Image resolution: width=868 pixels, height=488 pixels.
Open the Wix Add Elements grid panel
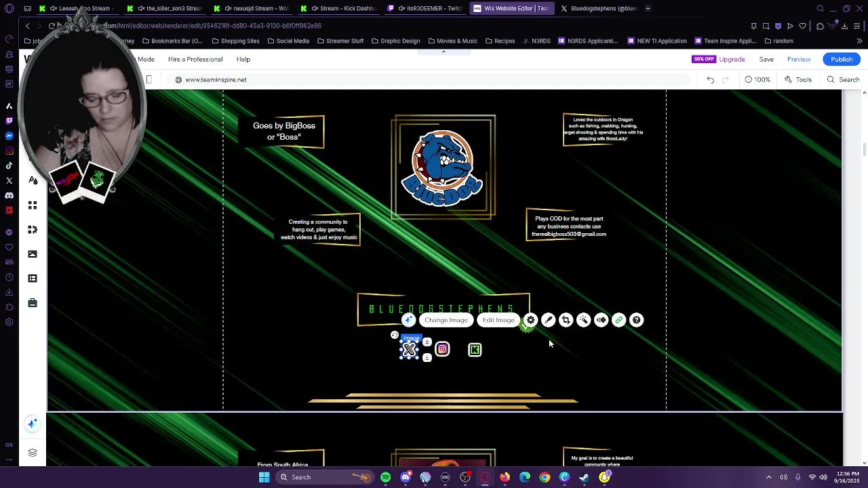[33, 205]
